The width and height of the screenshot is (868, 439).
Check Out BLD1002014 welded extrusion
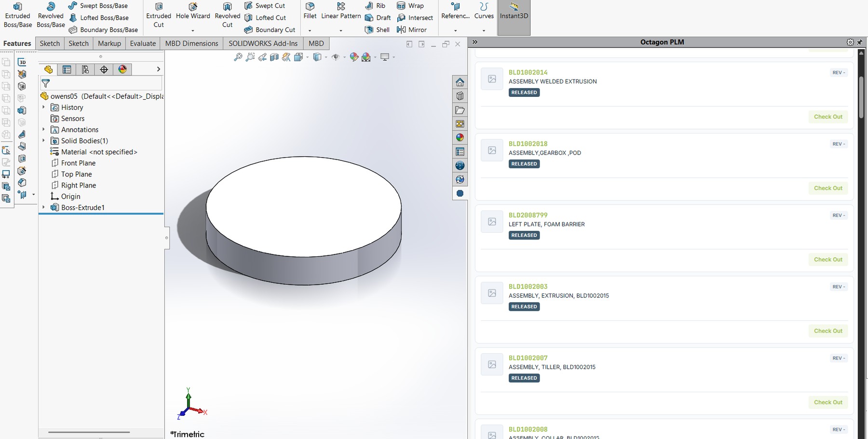[x=828, y=117]
